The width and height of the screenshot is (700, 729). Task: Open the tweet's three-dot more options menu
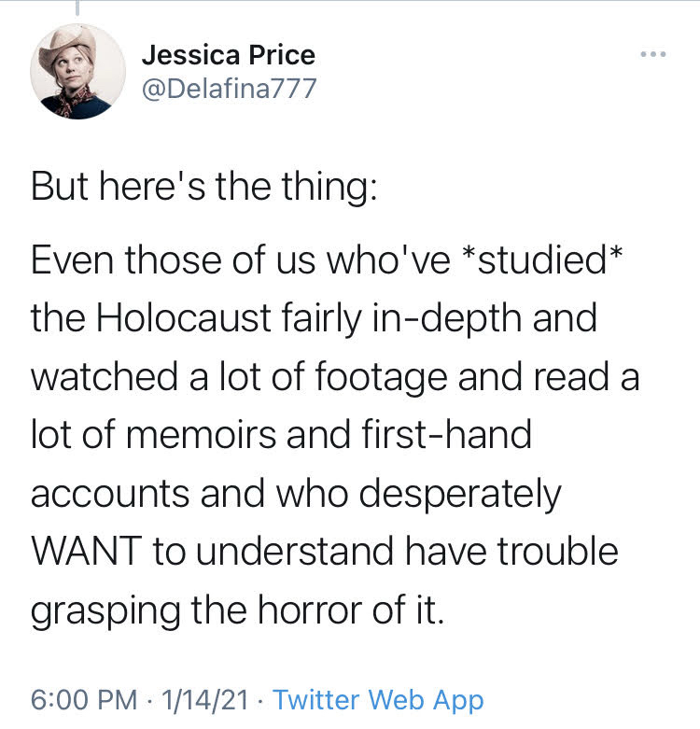tap(653, 55)
